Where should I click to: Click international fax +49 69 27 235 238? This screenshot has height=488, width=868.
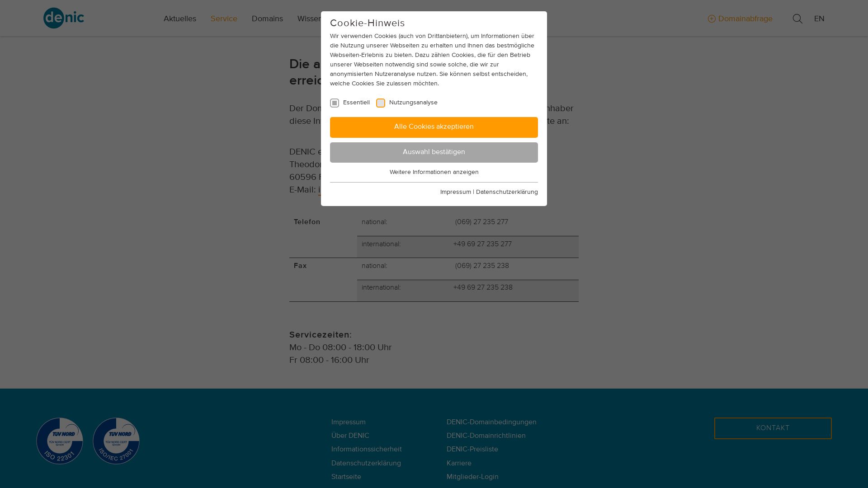483,287
